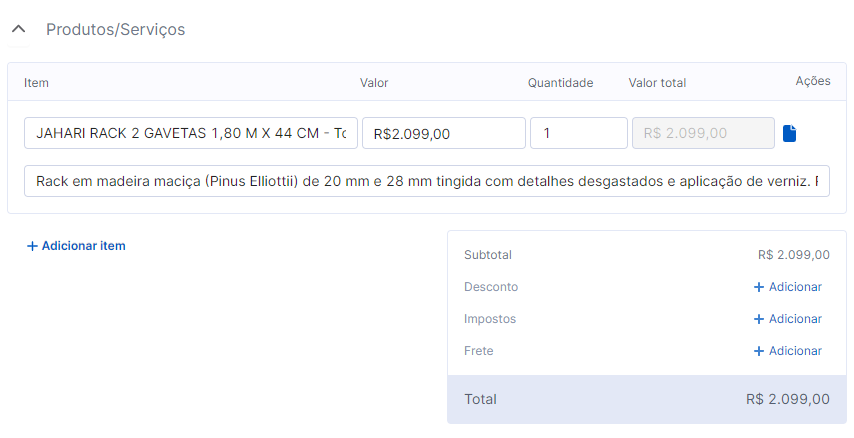Add a discount via Desconto Adicionar
The image size is (854, 438).
click(x=795, y=287)
